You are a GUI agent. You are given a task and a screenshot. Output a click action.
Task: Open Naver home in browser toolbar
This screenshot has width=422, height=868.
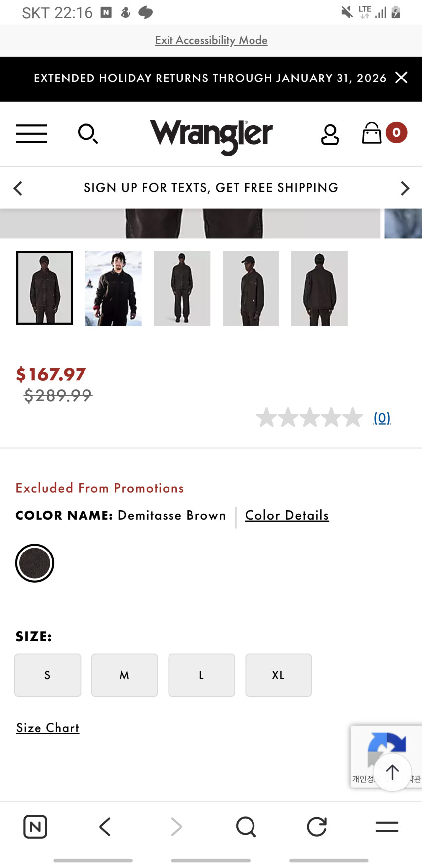click(35, 827)
